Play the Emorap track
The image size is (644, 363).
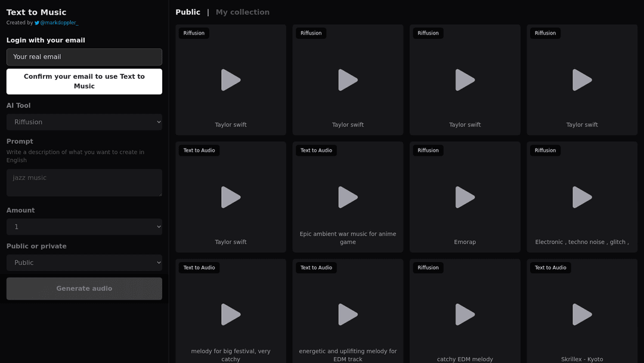[465, 198]
